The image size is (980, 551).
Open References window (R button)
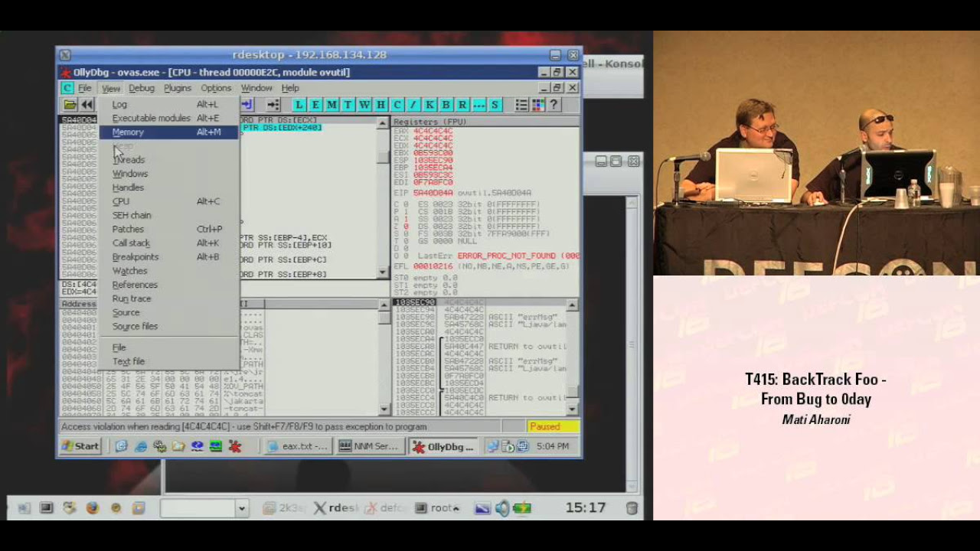pyautogui.click(x=462, y=105)
